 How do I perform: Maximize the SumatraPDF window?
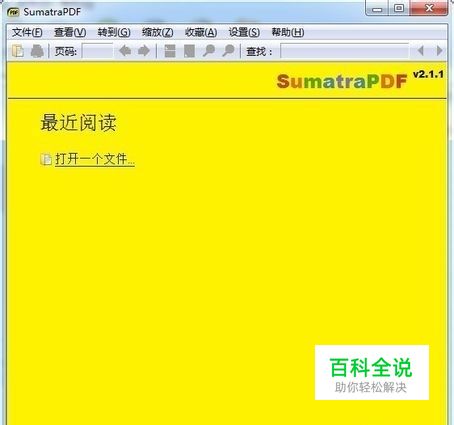click(399, 8)
